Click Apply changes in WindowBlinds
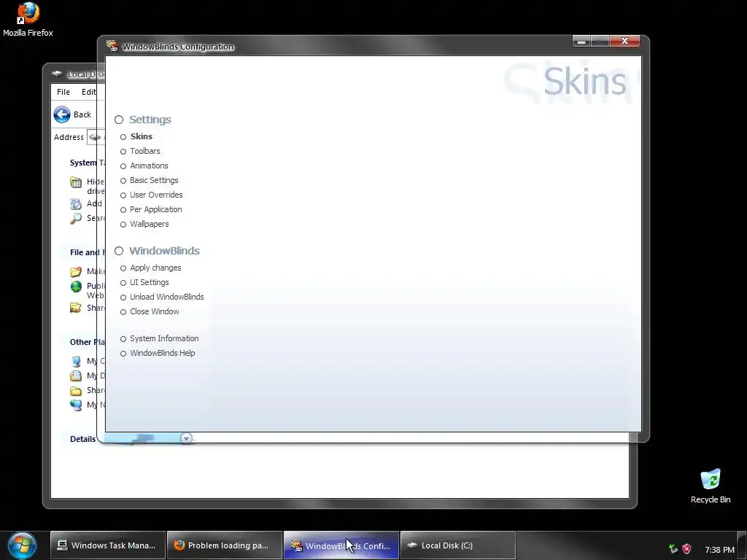This screenshot has width=747, height=560. 155,268
